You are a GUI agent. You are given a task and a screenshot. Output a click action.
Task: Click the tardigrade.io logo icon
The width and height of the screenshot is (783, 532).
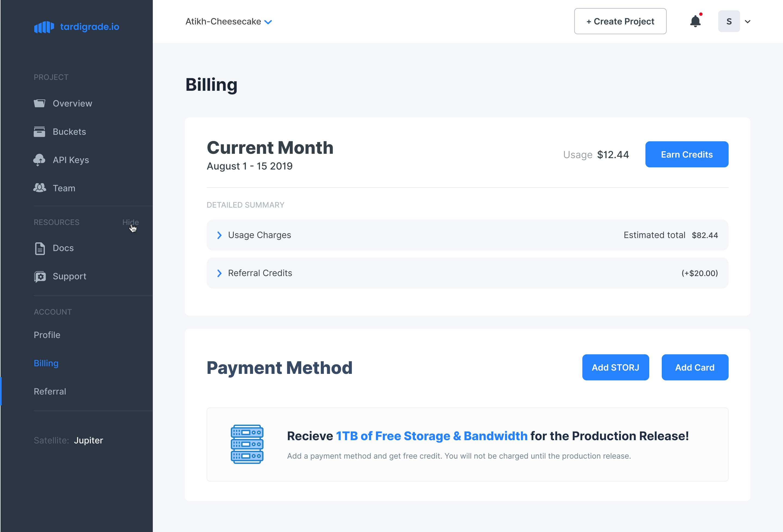click(x=44, y=27)
